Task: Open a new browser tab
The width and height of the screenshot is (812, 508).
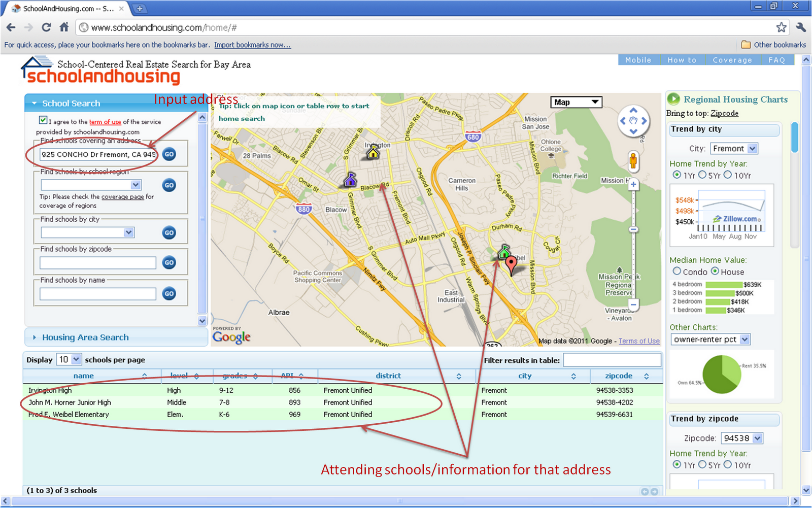Action: [x=140, y=9]
